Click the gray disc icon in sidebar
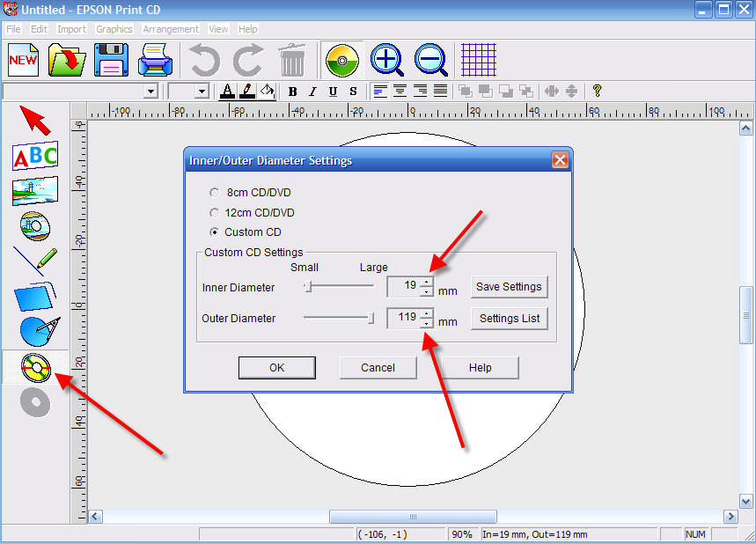This screenshot has height=544, width=756. pyautogui.click(x=35, y=402)
